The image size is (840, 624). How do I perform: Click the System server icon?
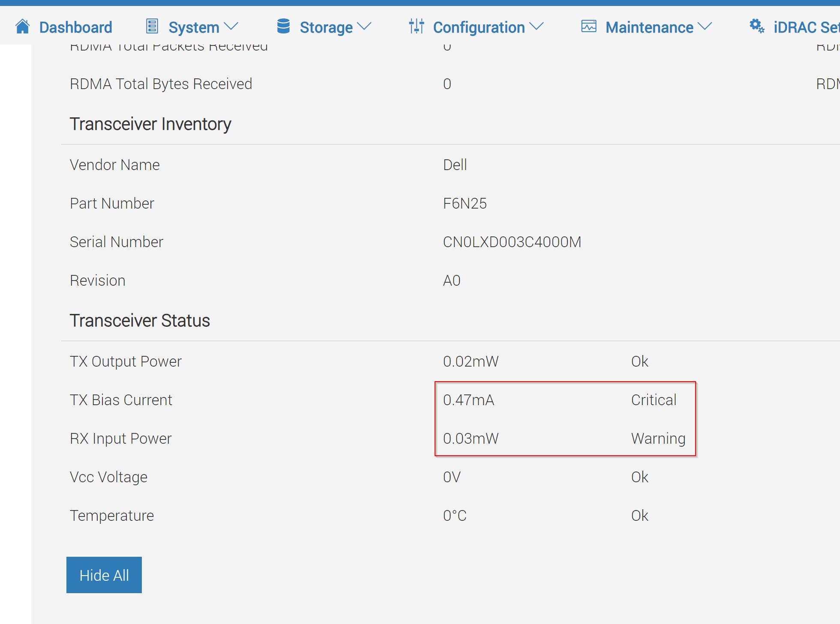[152, 27]
